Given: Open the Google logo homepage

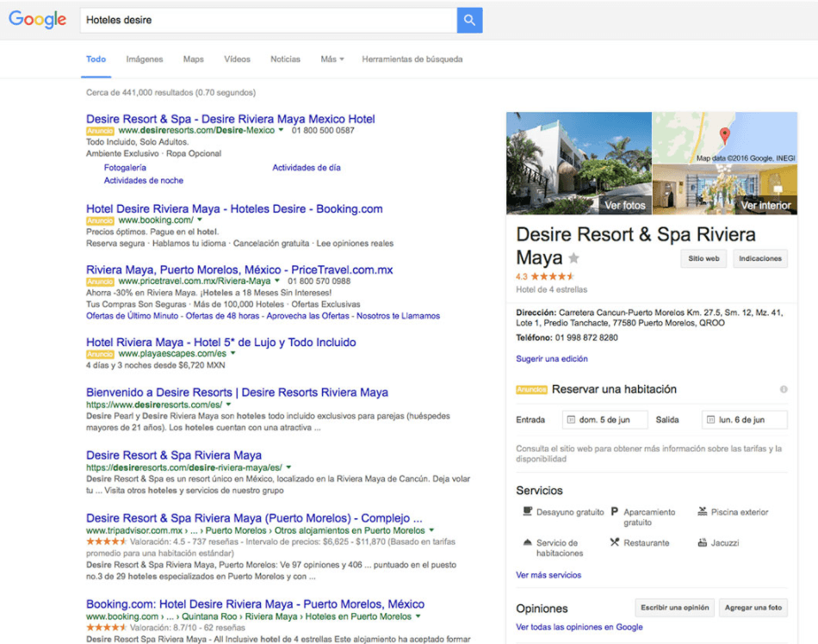Looking at the screenshot, I should [x=38, y=20].
